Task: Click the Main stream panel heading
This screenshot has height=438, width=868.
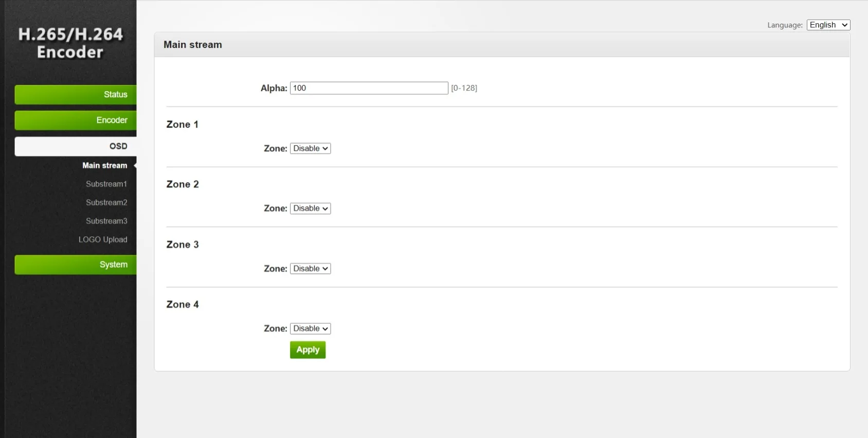Action: click(193, 45)
